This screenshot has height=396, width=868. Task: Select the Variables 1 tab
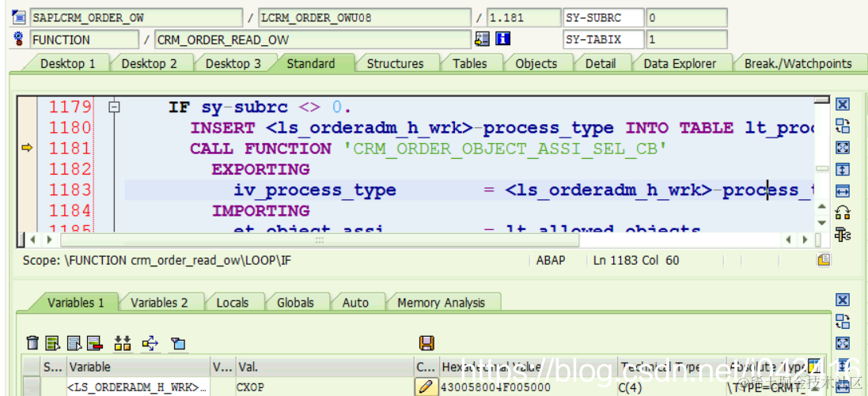tap(75, 303)
